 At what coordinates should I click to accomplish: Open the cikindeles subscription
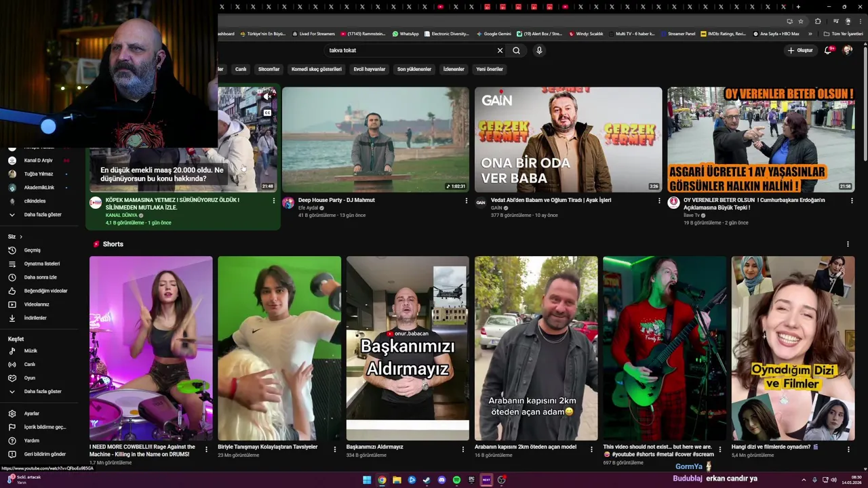click(x=39, y=201)
